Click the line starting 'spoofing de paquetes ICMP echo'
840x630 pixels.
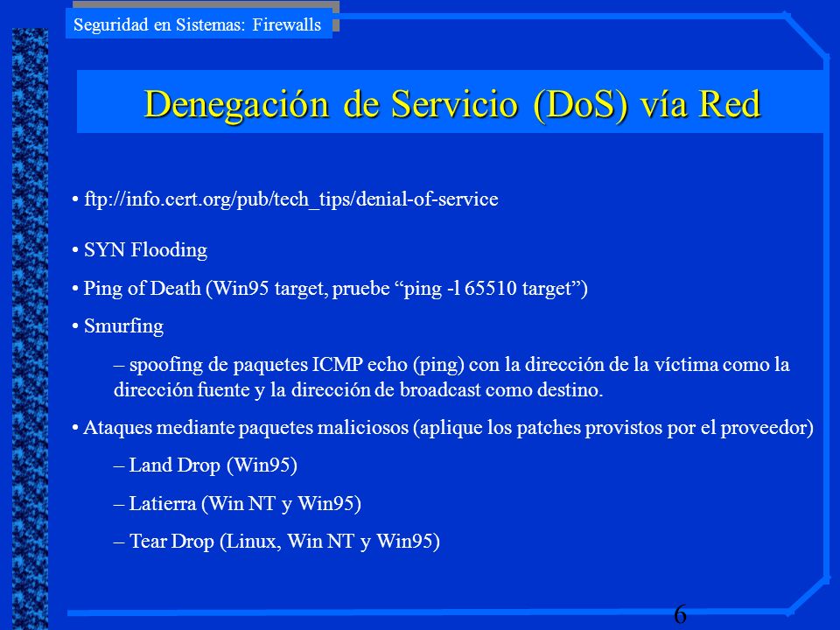(452, 365)
